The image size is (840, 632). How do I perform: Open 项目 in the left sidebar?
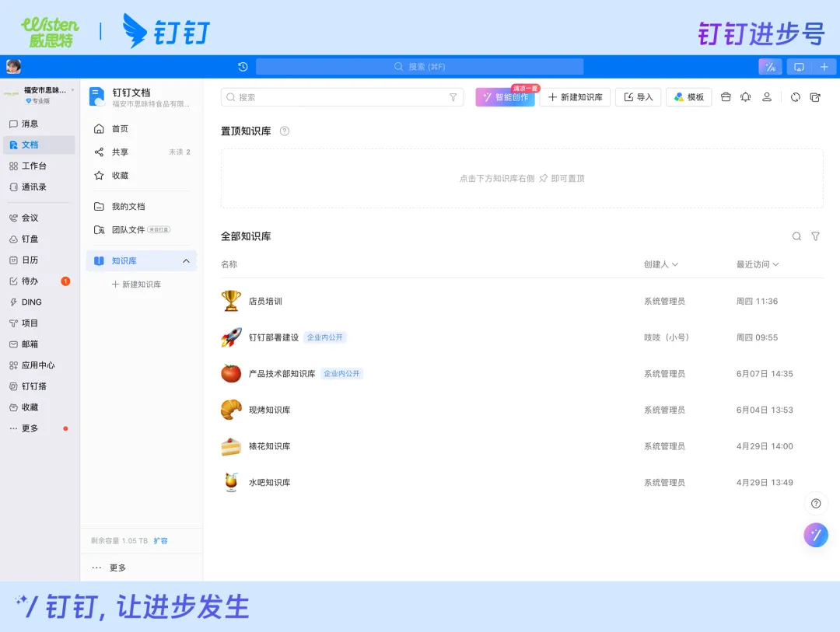point(39,323)
